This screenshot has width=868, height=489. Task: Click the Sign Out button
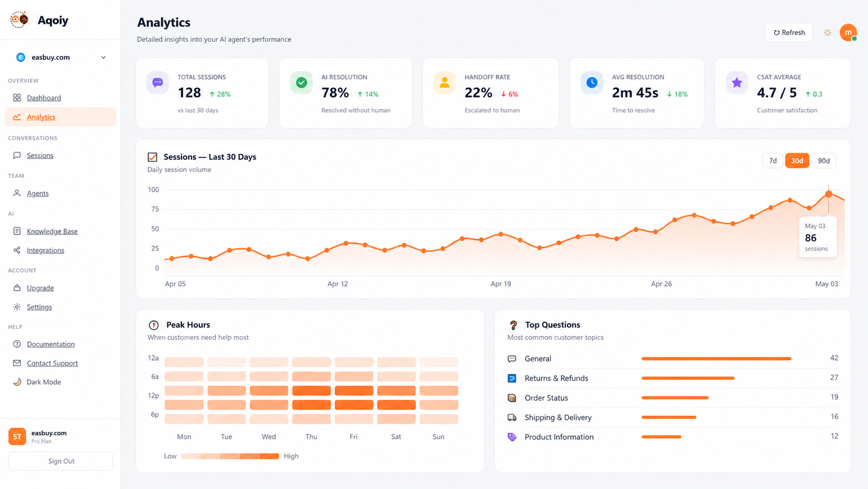61,461
